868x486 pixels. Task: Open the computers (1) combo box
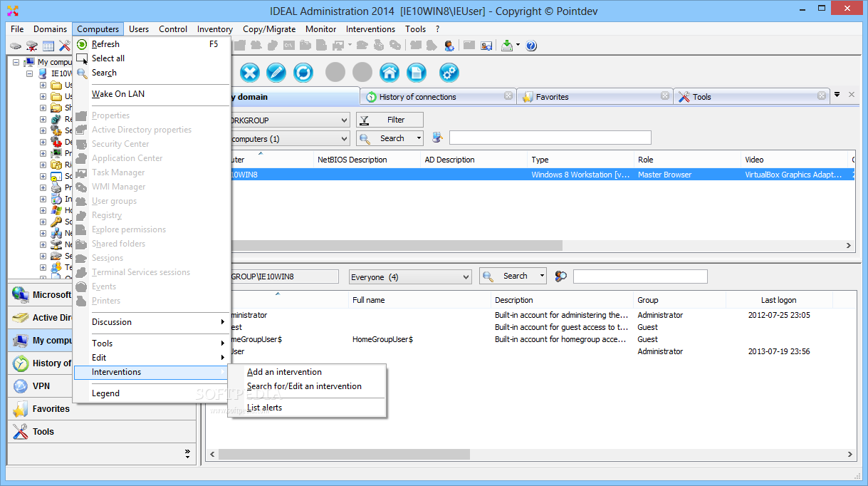coord(344,139)
